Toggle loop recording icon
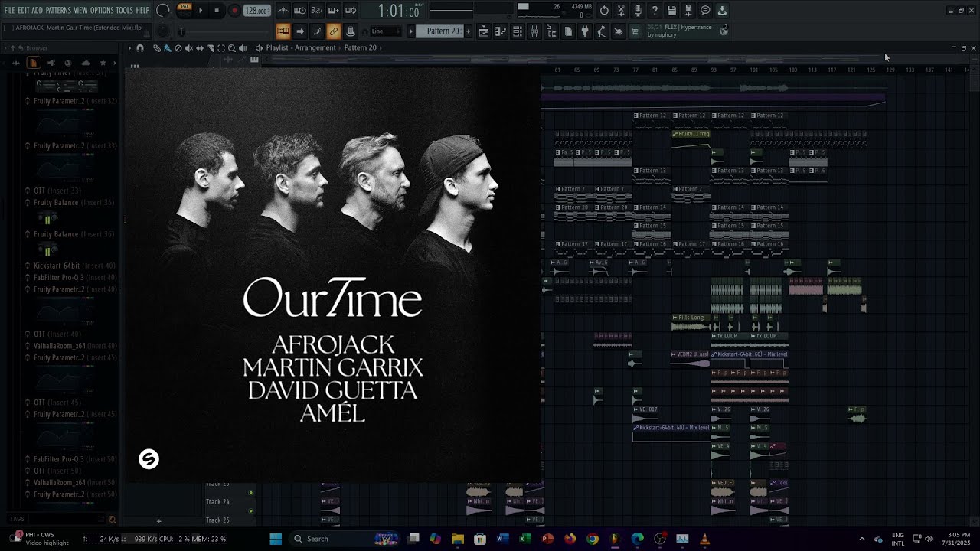The image size is (980, 551). click(351, 11)
